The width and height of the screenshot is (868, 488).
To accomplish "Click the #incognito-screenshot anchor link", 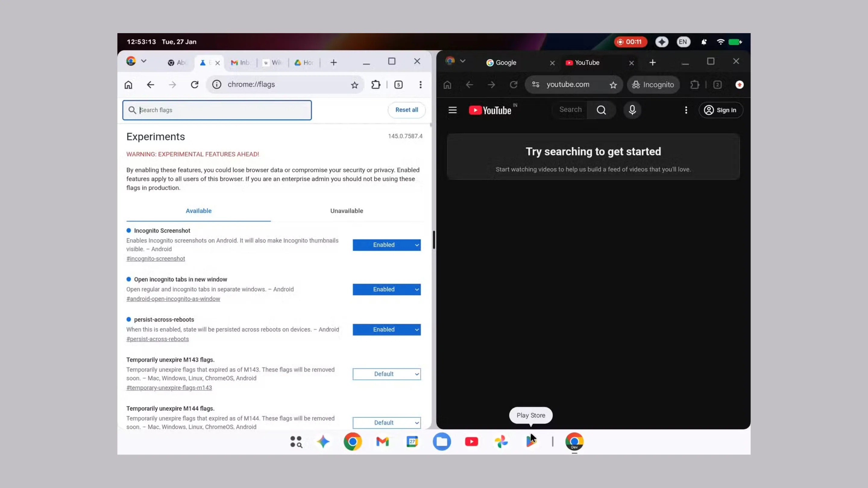I will 156,259.
